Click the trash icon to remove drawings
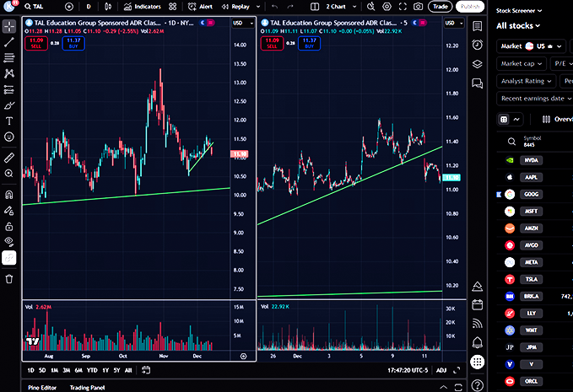This screenshot has height=392, width=573. [9, 279]
